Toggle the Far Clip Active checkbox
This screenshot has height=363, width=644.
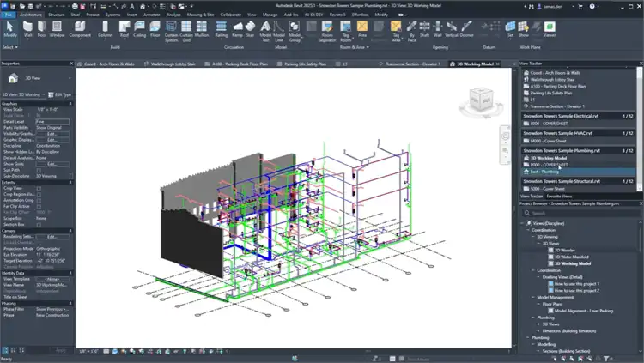coord(39,207)
